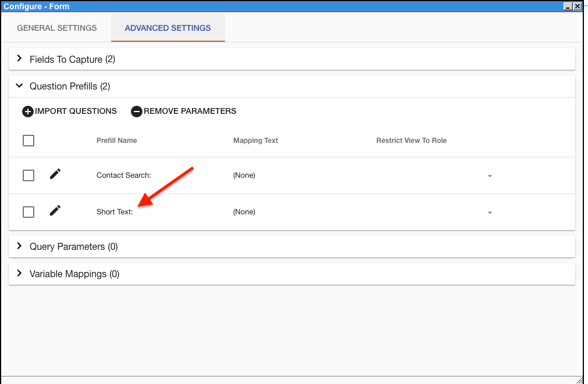The image size is (588, 384).
Task: Click the Import Questions plus icon
Action: 28,111
